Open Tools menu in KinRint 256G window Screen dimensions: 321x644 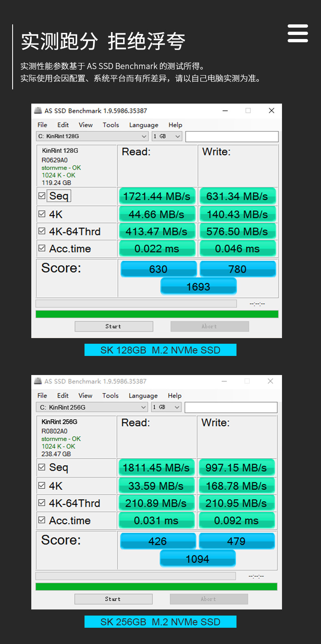pyautogui.click(x=111, y=395)
